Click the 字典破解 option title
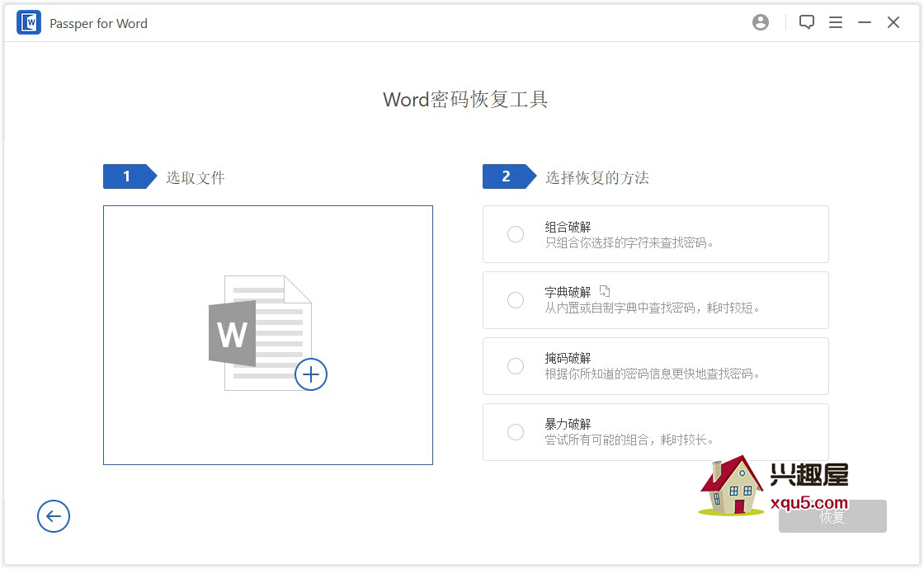This screenshot has width=924, height=569. tap(568, 292)
